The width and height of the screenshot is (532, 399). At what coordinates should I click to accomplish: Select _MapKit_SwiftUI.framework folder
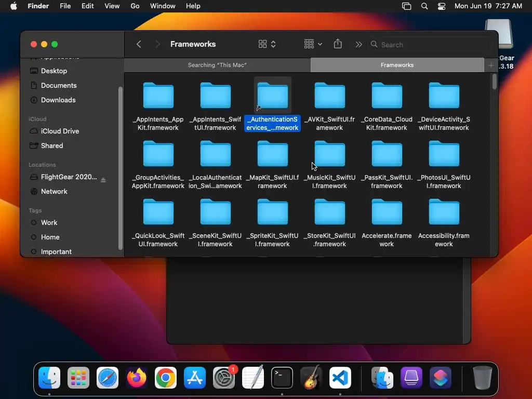(x=272, y=165)
